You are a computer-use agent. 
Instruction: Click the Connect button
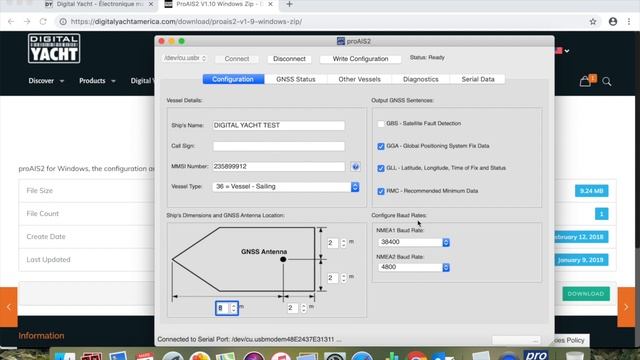click(x=237, y=59)
